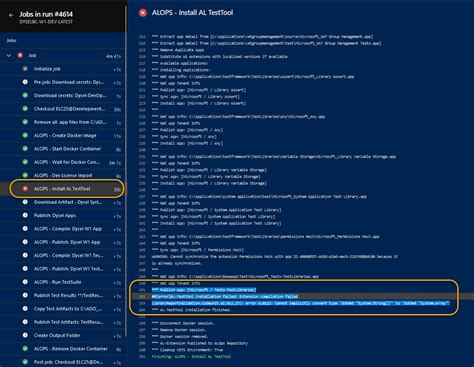Click the green 'Finishing: ALOPS - Install AL TestTool' line

pos(191,356)
